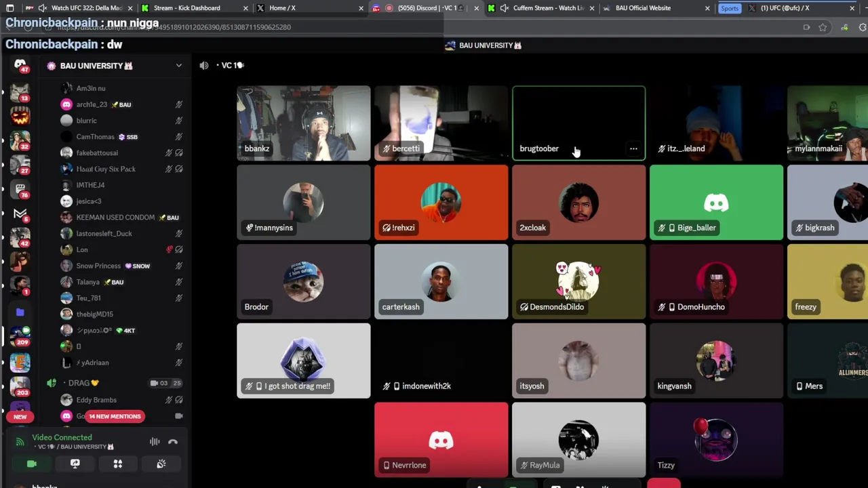Select bercetti video tile
The width and height of the screenshot is (868, 488).
441,123
